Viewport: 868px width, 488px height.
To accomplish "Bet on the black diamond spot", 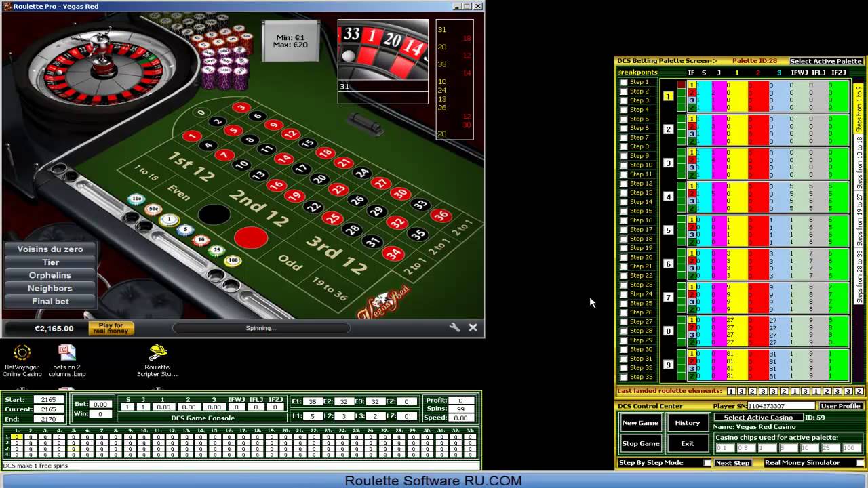I will [x=214, y=215].
